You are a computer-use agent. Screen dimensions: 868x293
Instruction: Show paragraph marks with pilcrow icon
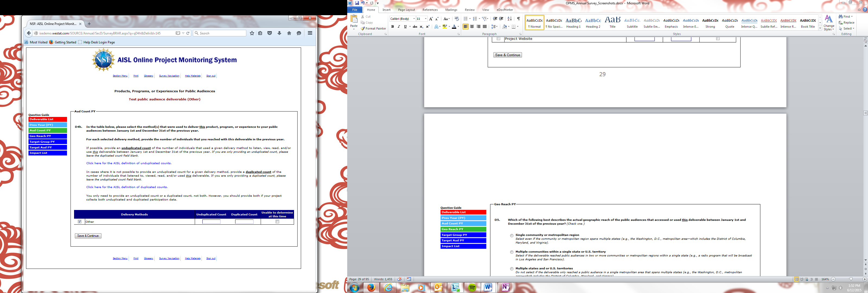click(x=518, y=19)
